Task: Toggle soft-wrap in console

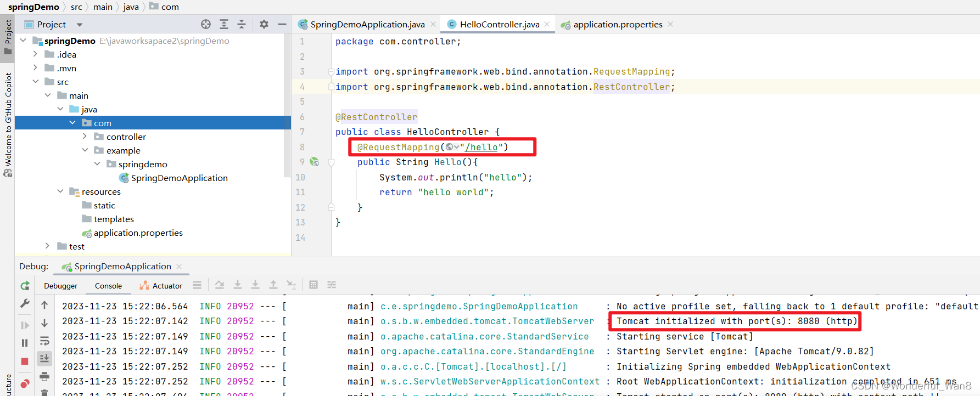Action: 44,341
